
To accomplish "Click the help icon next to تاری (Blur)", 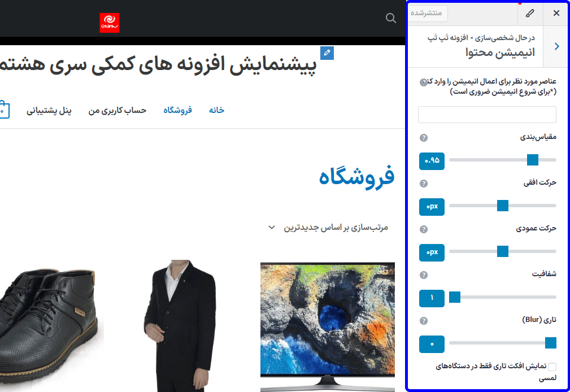I will pos(424,321).
